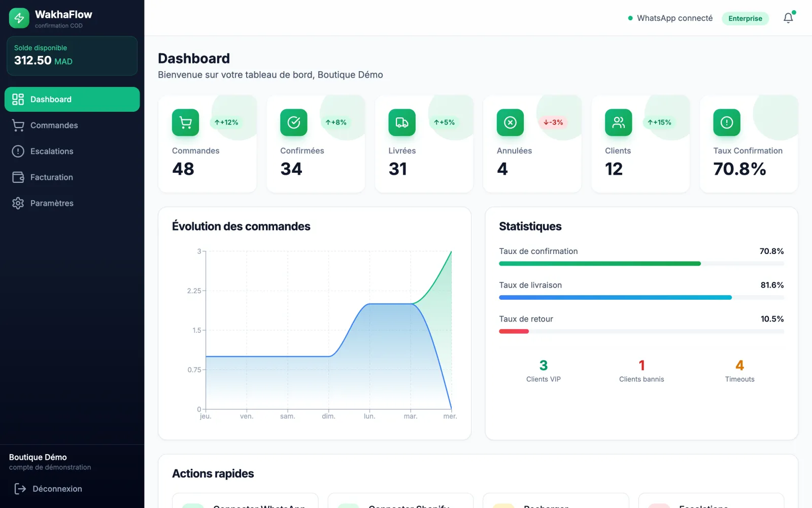Click the green Taux de confirmation progress bar
This screenshot has height=508, width=812.
600,264
